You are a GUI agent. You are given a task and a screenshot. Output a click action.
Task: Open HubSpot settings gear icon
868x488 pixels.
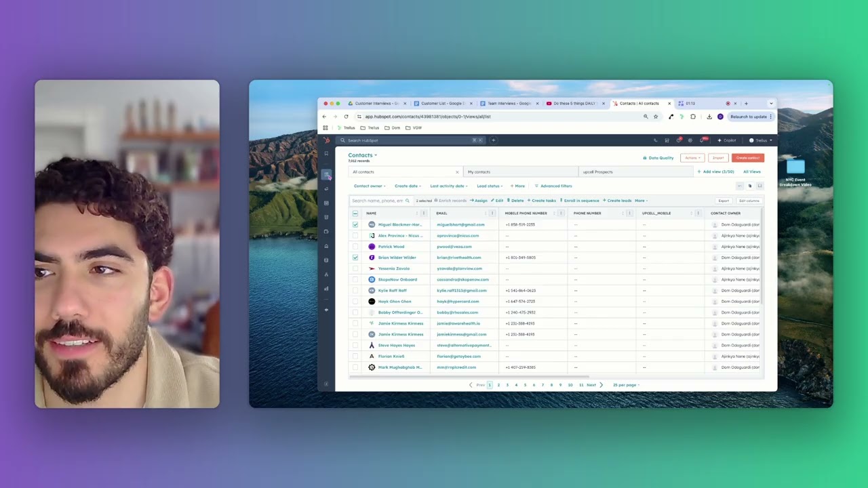point(690,140)
